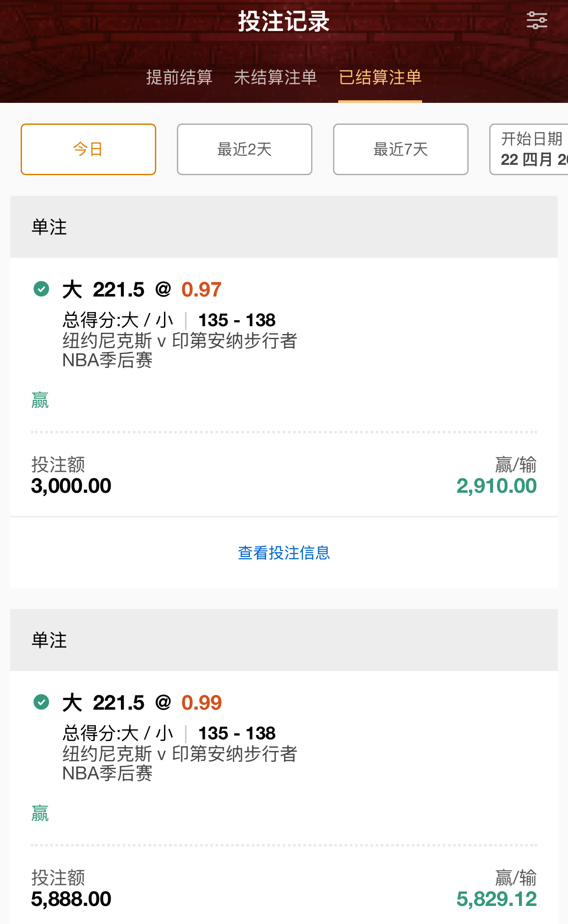The width and height of the screenshot is (568, 924).
Task: Select the 今日 date filter
Action: coord(88,149)
